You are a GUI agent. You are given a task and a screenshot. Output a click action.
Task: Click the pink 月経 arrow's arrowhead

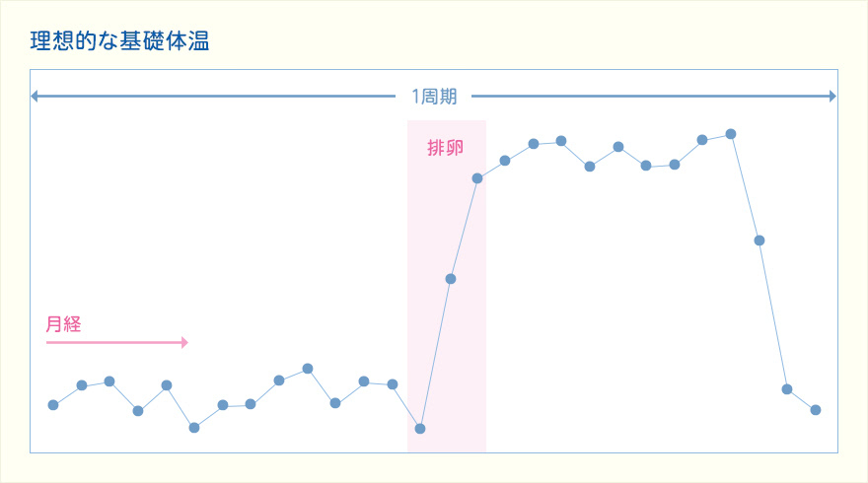(183, 343)
